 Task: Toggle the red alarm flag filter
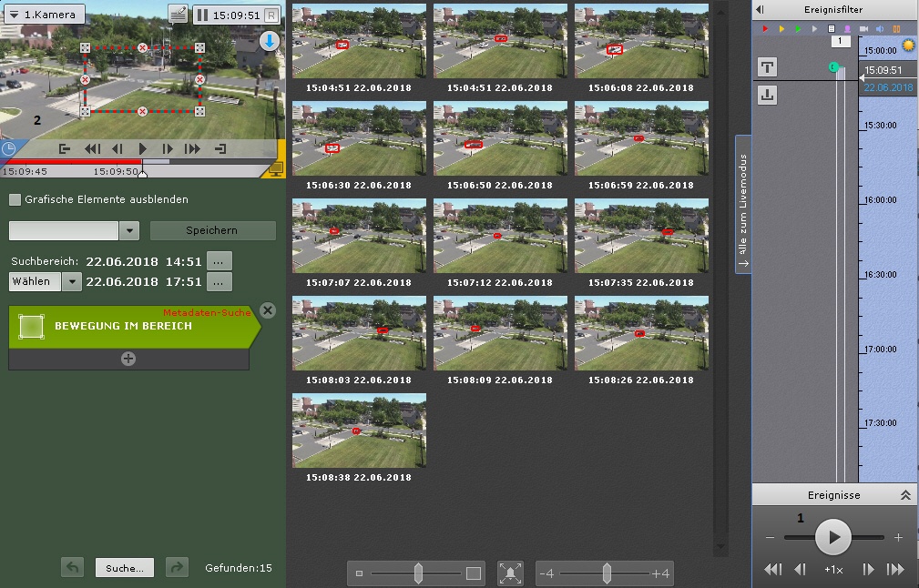click(x=765, y=29)
